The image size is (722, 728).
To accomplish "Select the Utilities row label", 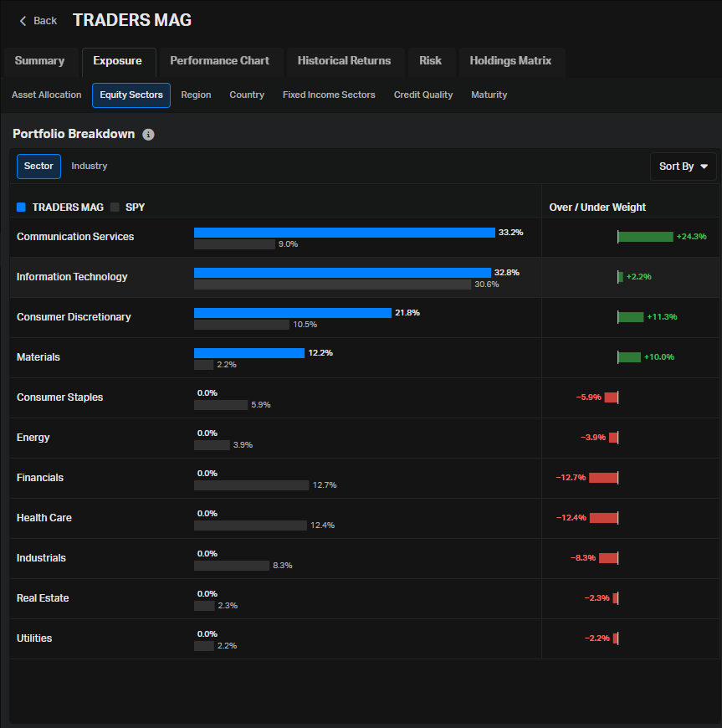I will click(34, 638).
